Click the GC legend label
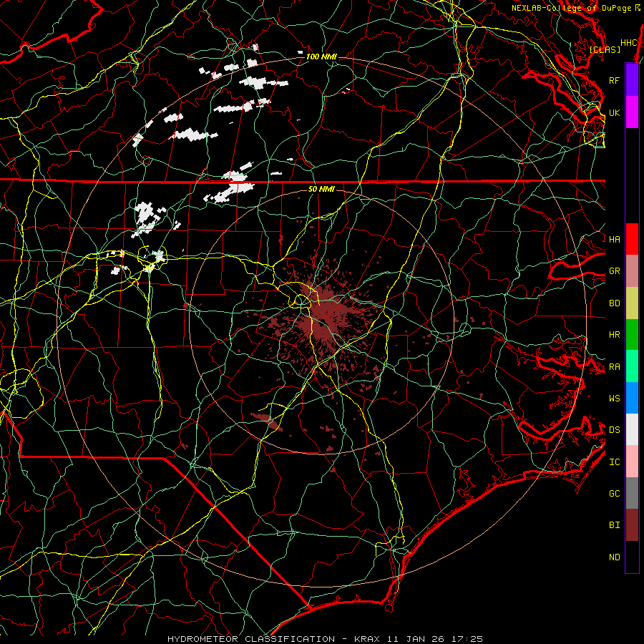Screen dimensions: 644x644 [x=615, y=493]
